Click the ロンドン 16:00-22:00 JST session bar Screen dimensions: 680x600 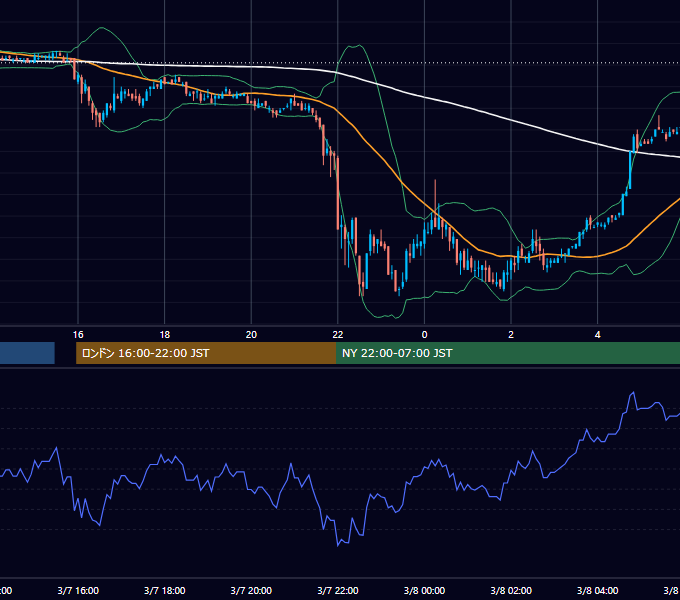coord(206,353)
